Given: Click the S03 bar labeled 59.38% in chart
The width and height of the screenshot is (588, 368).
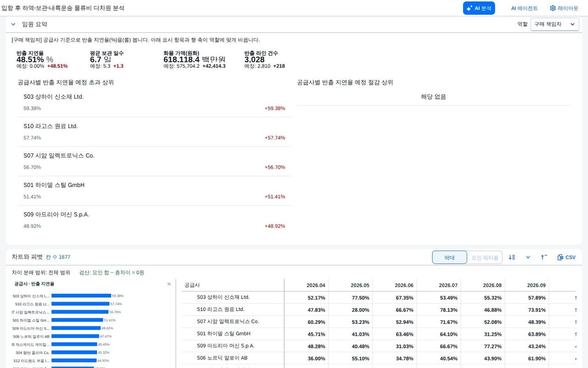Looking at the screenshot, I should (81, 296).
